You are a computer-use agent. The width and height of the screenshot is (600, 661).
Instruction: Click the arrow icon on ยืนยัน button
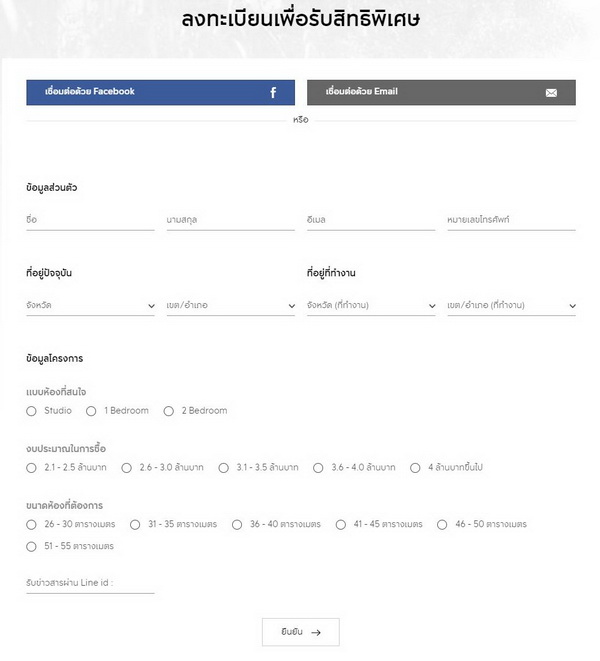point(316,632)
